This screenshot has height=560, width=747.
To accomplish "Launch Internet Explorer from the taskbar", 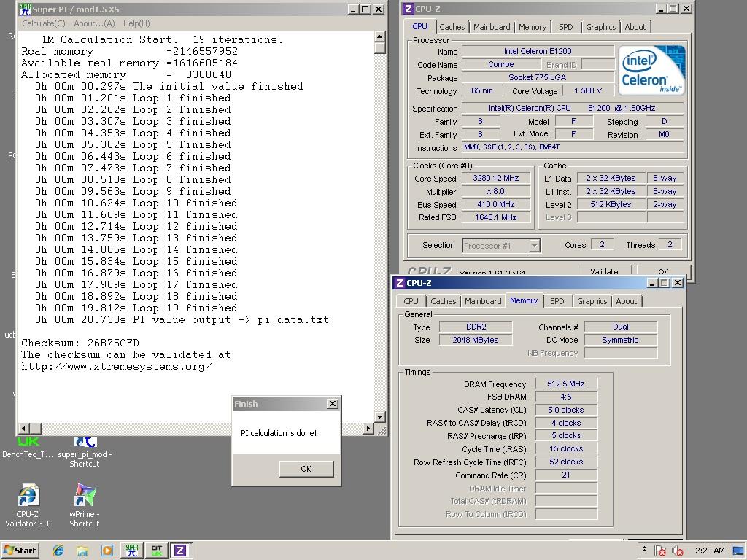I will pyautogui.click(x=58, y=551).
